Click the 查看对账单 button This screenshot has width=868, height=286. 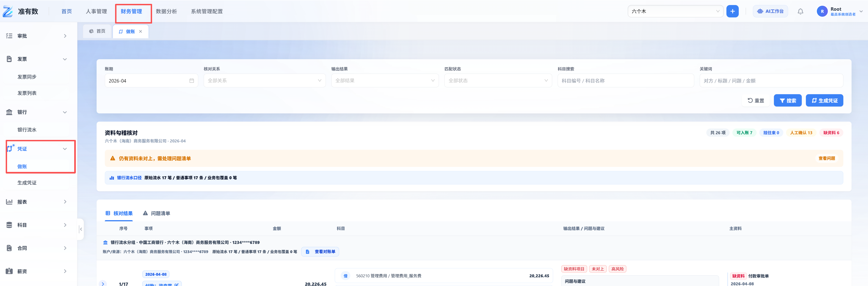(320, 252)
